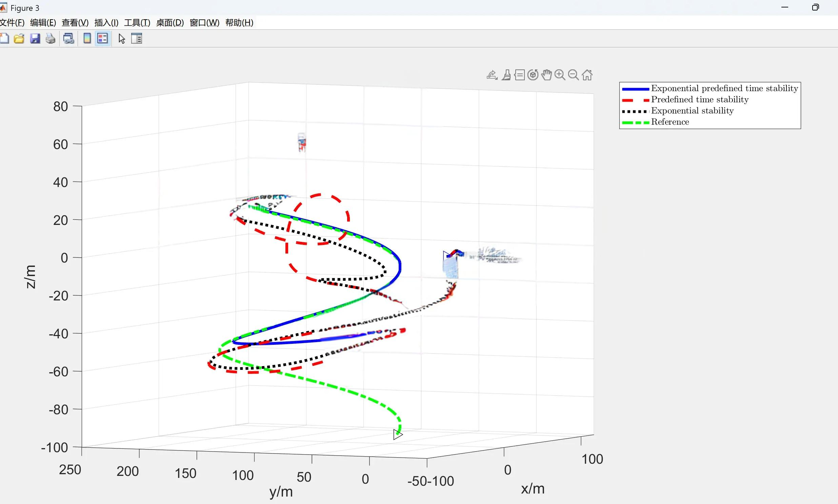Screen dimensions: 838x504
Task: Activate the Rotate 3D tool
Action: 533,75
